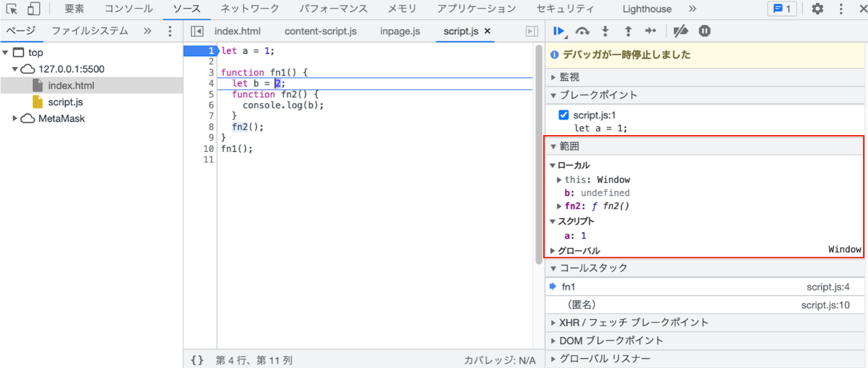Uncheck the script.js:1 breakpoint checkbox
The height and width of the screenshot is (368, 868).
tap(564, 115)
